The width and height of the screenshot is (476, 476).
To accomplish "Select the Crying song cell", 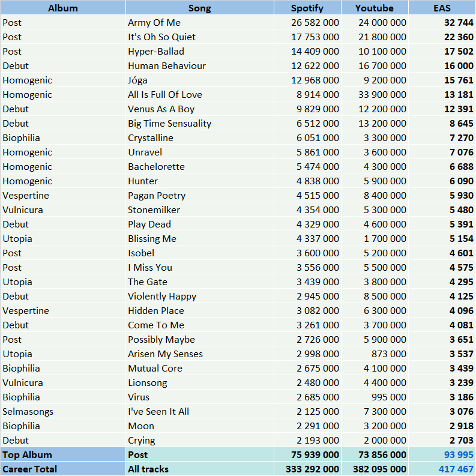I will point(200,440).
